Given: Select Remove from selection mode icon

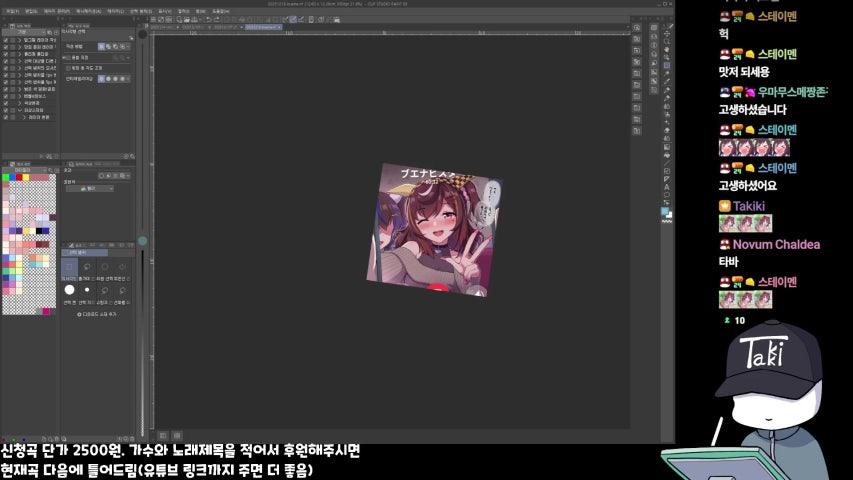Looking at the screenshot, I should point(115,47).
